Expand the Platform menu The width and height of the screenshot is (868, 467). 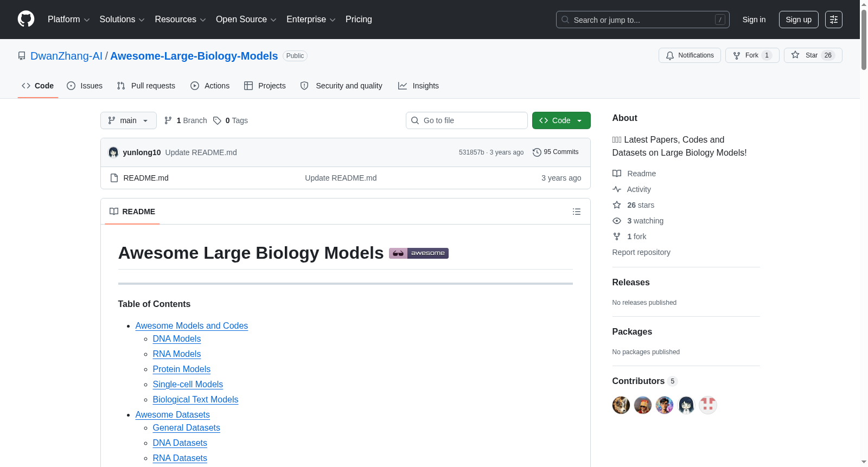68,20
